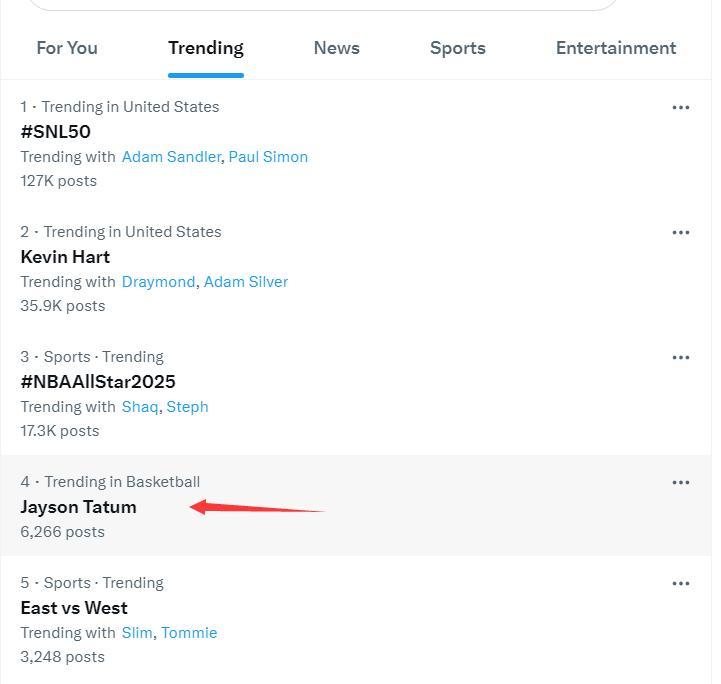Viewport: 721px width, 684px height.
Task: Click the Paul Simon link
Action: tap(268, 157)
